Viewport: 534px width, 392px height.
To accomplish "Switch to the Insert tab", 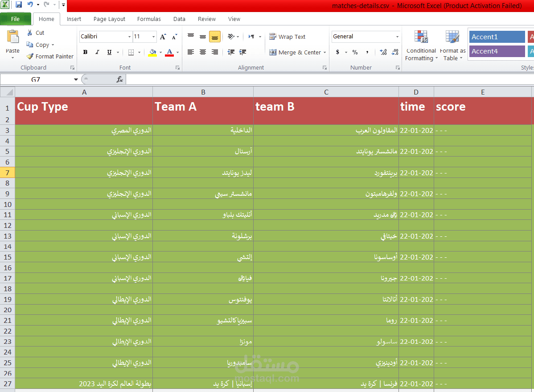I will [x=74, y=19].
